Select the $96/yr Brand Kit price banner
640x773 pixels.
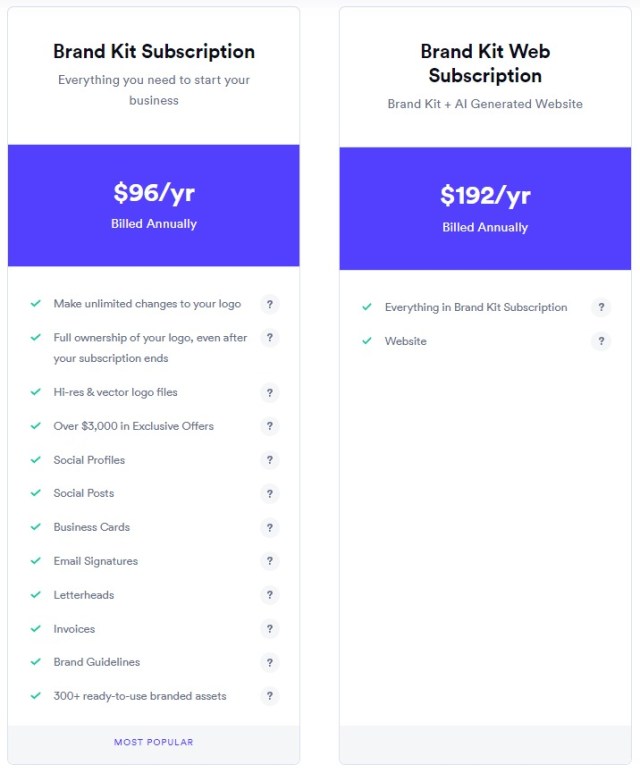(154, 205)
